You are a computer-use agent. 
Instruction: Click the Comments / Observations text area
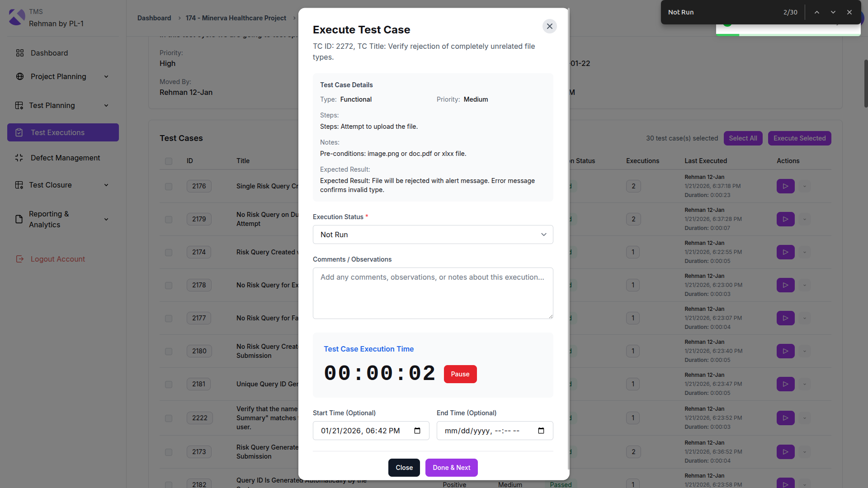click(433, 293)
